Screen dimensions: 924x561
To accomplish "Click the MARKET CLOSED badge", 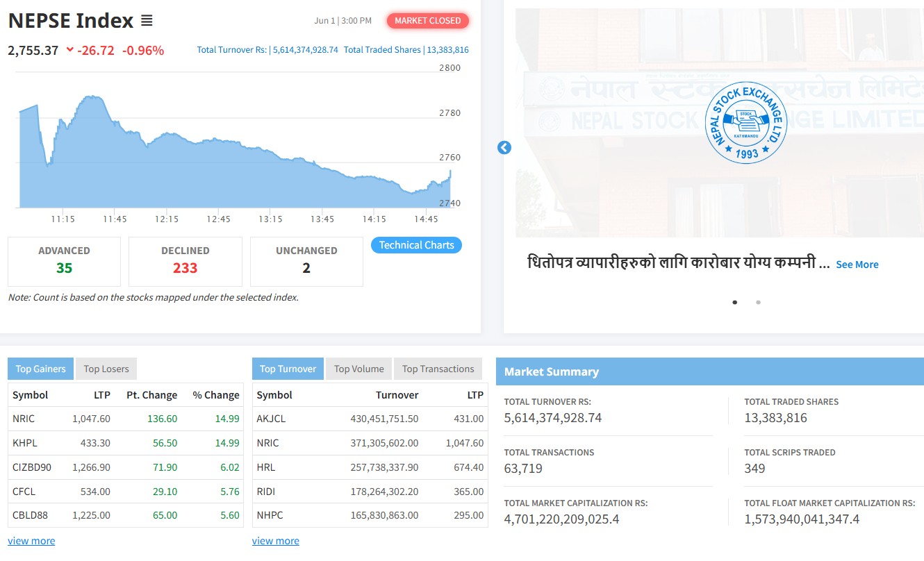I will click(x=428, y=21).
